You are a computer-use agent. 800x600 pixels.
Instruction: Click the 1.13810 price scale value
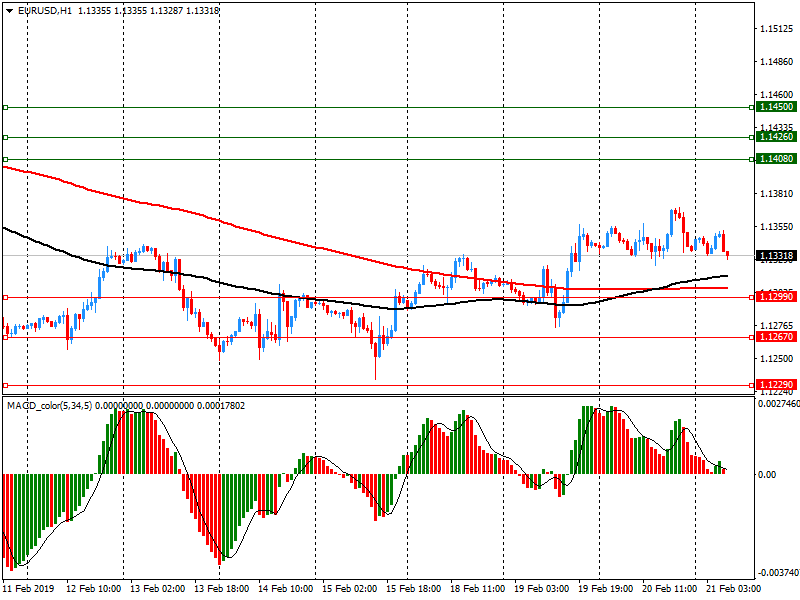click(x=777, y=193)
